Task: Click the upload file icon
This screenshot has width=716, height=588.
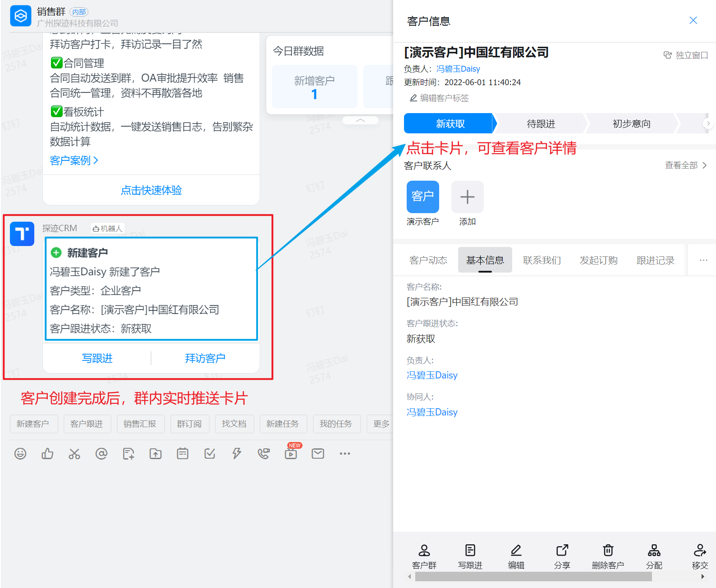Action: (156, 454)
